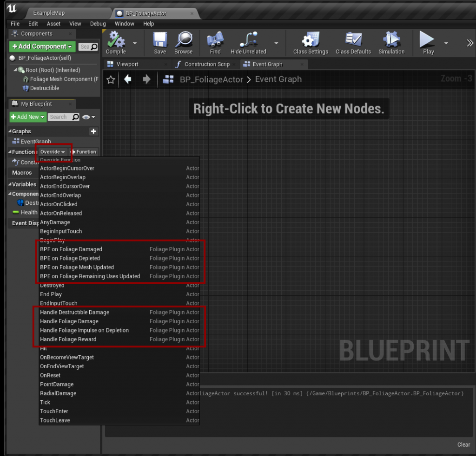The height and width of the screenshot is (456, 476).
Task: Add a new graph with plus icon
Action: point(93,131)
